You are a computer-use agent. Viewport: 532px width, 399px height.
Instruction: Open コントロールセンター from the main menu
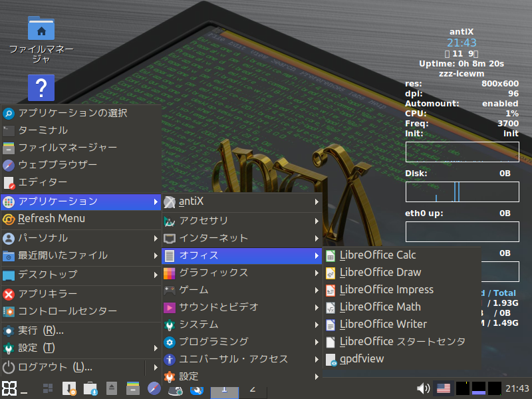tap(81, 311)
